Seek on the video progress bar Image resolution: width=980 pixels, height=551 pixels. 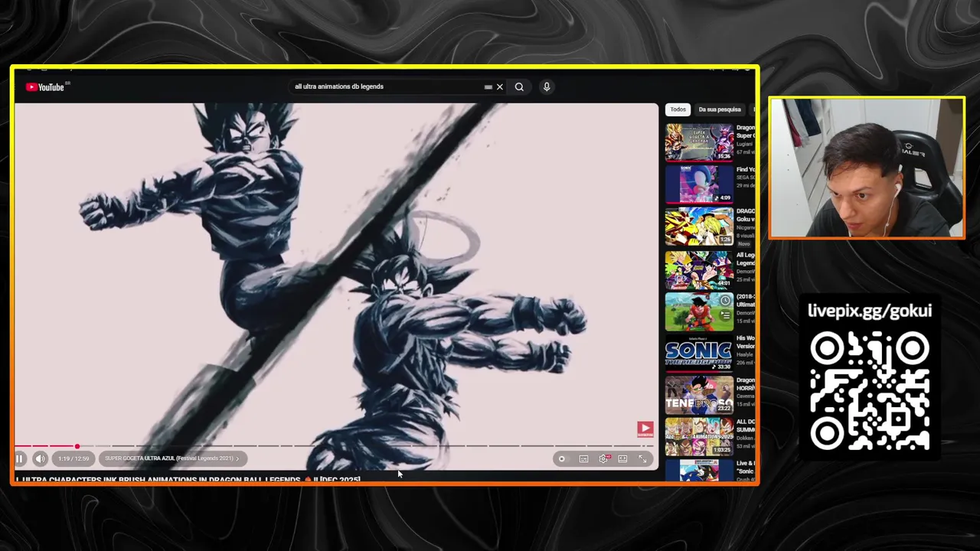335,445
